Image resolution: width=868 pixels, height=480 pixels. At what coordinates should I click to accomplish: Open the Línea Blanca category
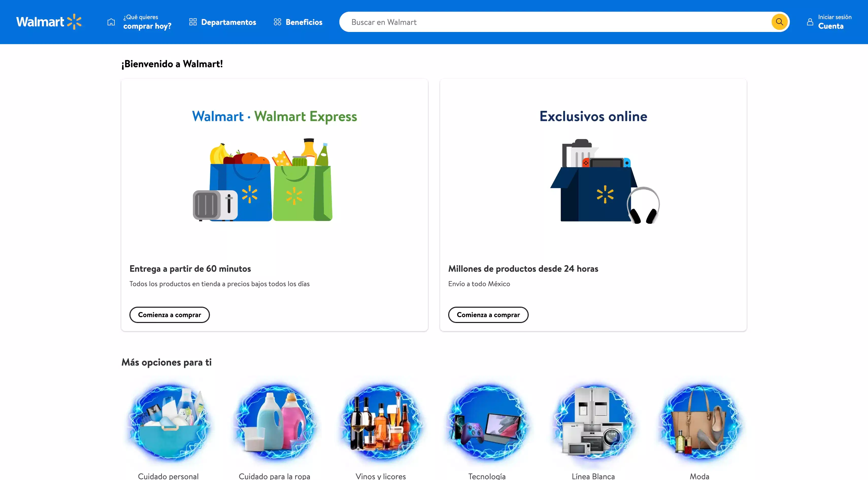pyautogui.click(x=593, y=428)
